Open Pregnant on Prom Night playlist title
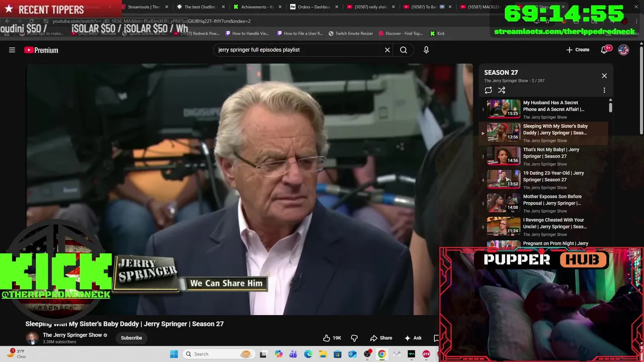Image resolution: width=644 pixels, height=362 pixels. [x=555, y=243]
